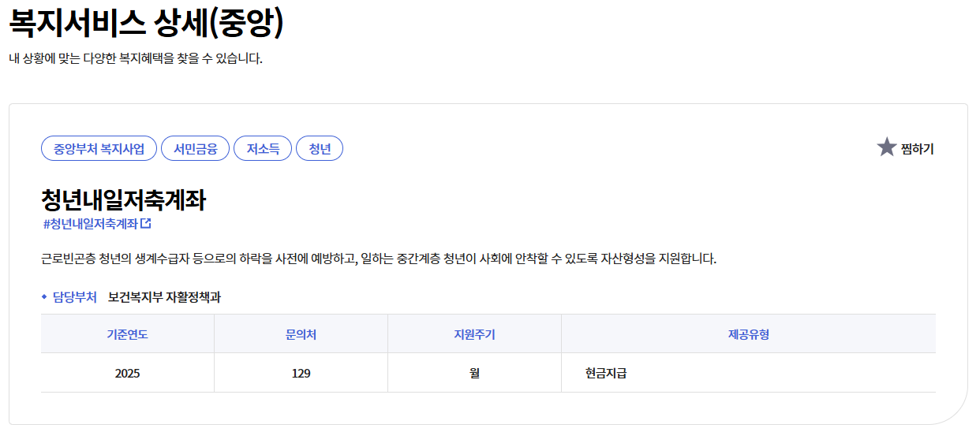Click the 지원주기 column header
This screenshot has height=432, width=980.
click(x=474, y=334)
